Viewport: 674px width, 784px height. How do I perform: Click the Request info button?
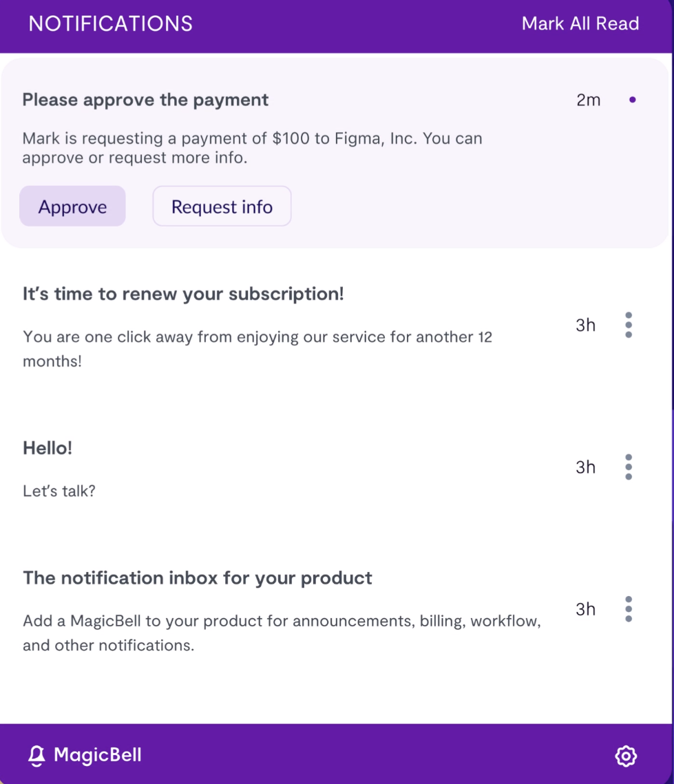(222, 206)
